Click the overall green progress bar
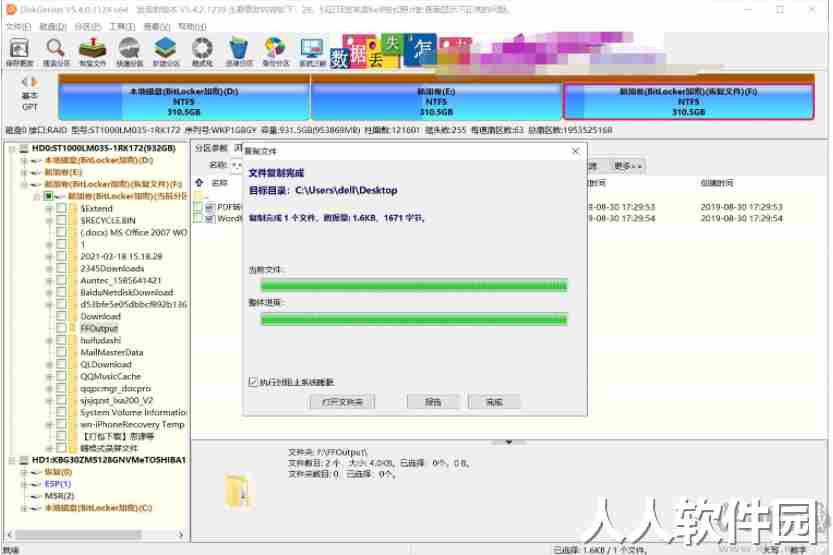833x555 pixels. pyautogui.click(x=414, y=319)
